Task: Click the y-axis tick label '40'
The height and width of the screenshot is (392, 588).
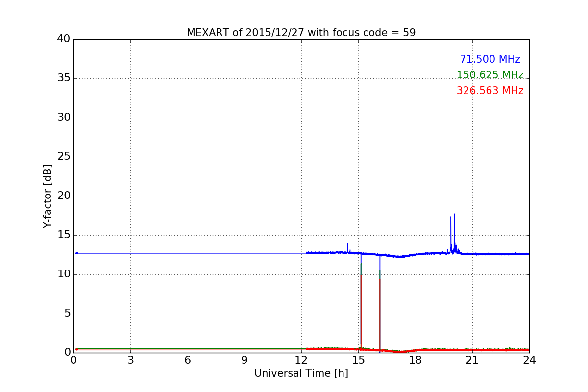Action: pyautogui.click(x=64, y=39)
